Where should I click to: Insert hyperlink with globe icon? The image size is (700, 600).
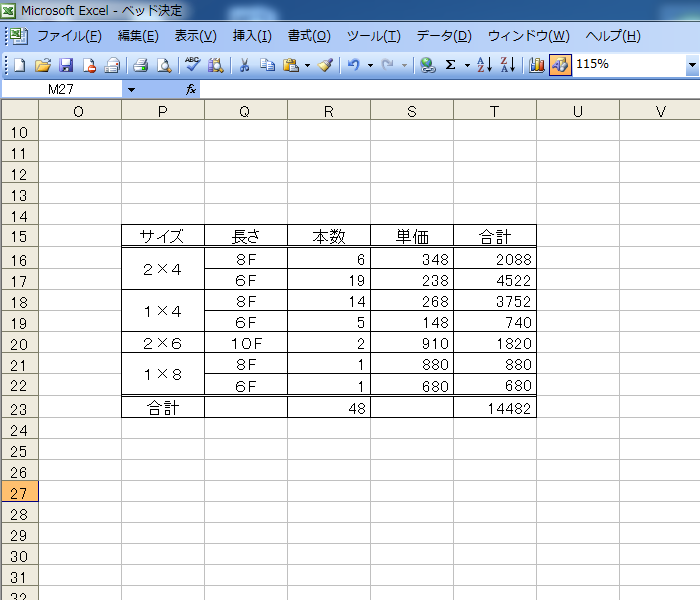pos(427,65)
